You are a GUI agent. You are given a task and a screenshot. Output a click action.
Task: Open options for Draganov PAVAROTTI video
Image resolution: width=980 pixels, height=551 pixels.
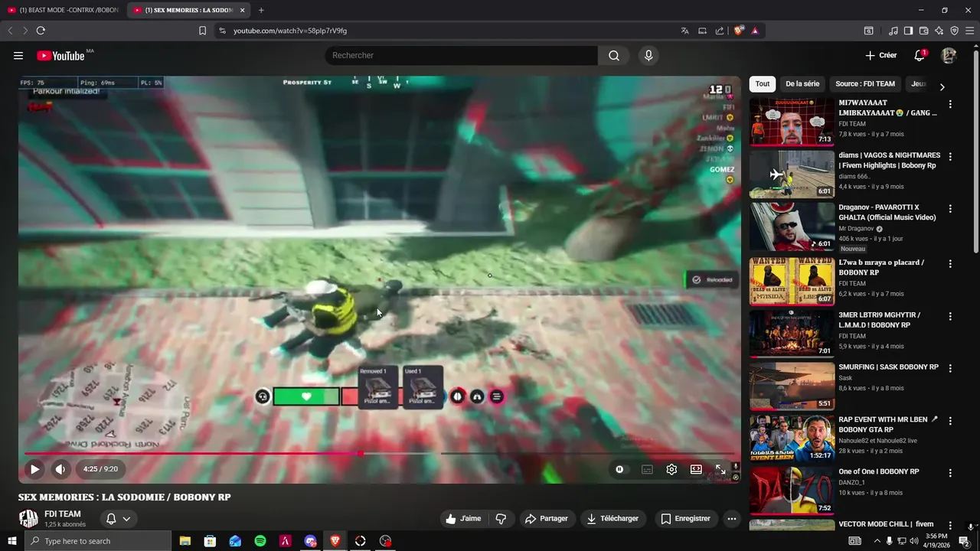950,208
